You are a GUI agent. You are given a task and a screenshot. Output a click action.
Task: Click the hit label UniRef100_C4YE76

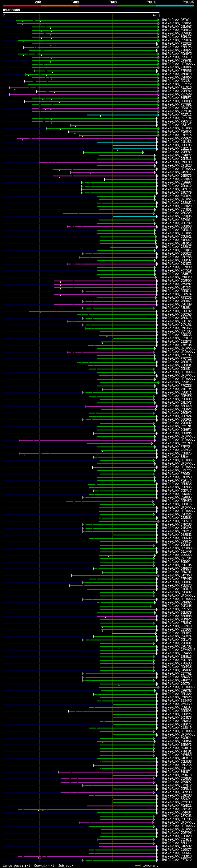pos(177,189)
